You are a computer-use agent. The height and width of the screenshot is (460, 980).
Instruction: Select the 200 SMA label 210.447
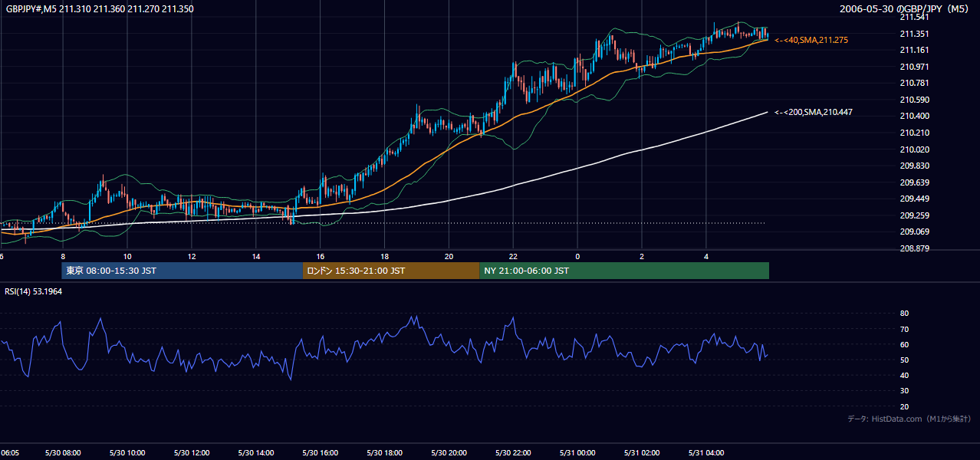point(814,113)
